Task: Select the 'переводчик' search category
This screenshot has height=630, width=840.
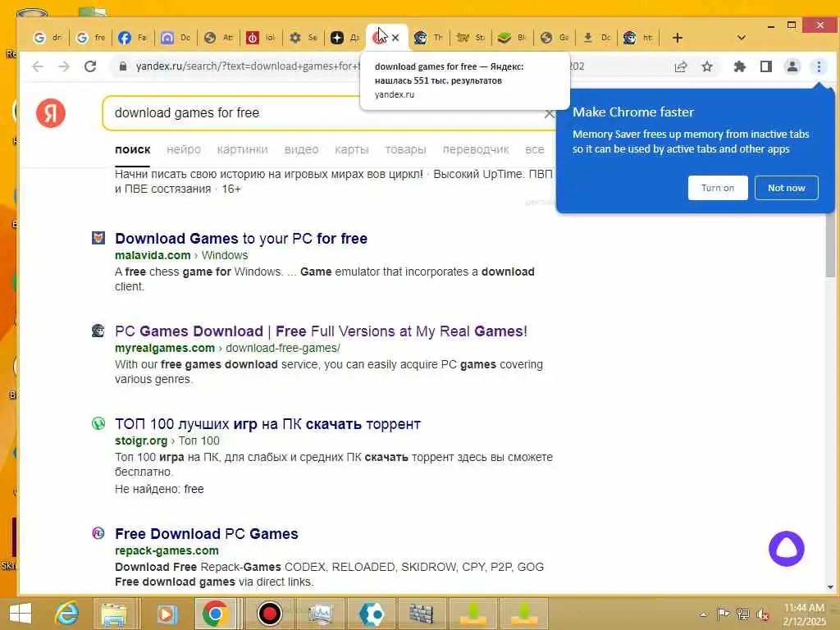Action: [476, 149]
